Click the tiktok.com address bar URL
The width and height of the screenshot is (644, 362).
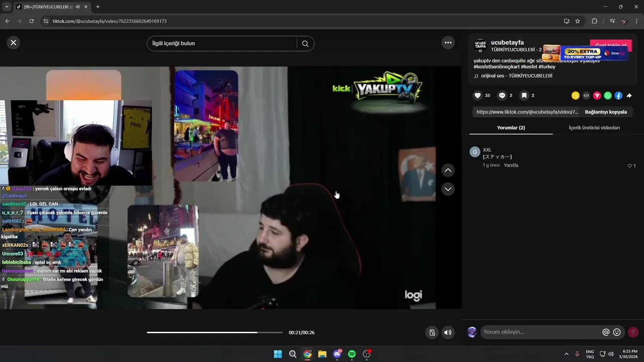pyautogui.click(x=110, y=21)
